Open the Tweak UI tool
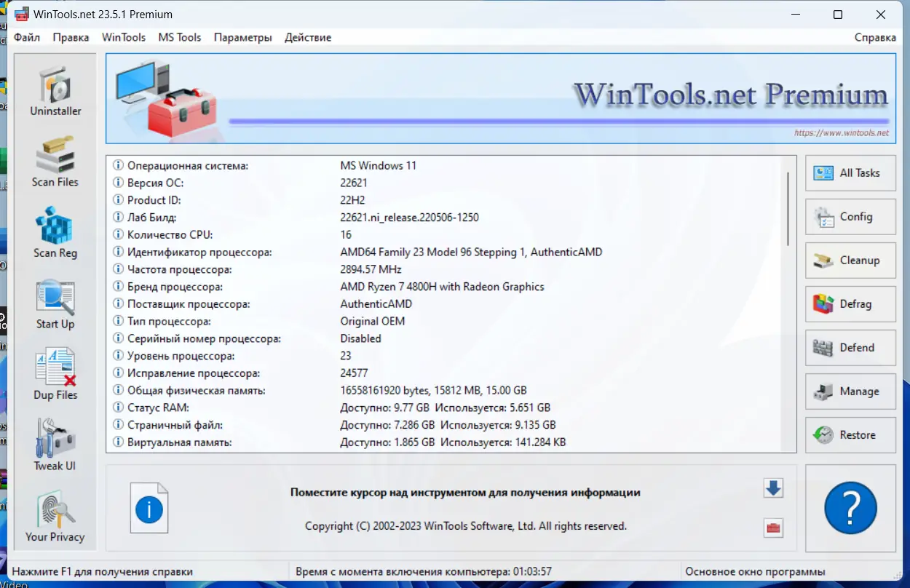 (55, 445)
